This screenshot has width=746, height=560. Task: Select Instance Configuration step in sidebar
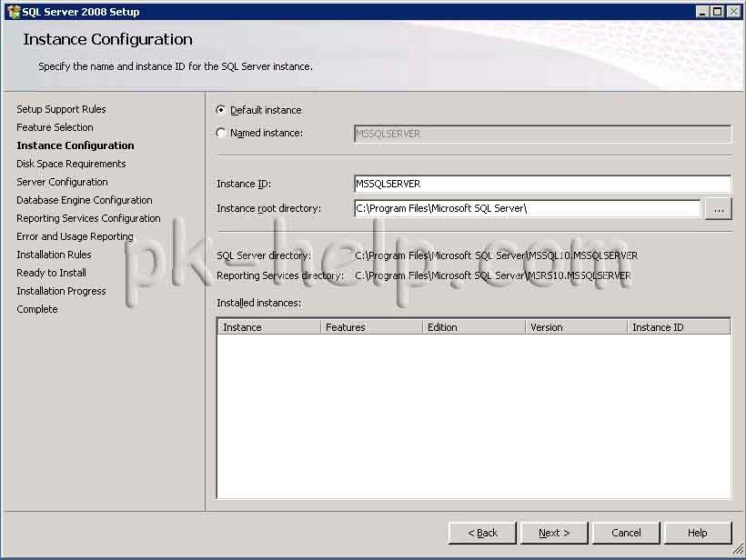click(76, 145)
